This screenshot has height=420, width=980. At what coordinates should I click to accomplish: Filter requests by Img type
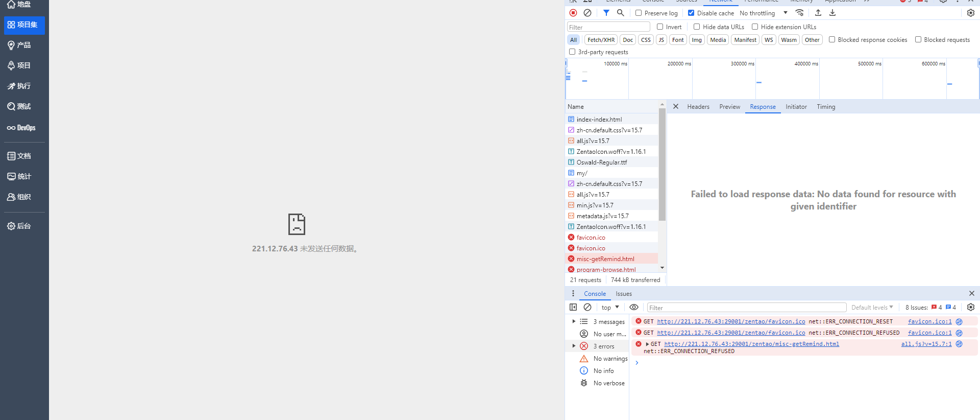[697, 40]
